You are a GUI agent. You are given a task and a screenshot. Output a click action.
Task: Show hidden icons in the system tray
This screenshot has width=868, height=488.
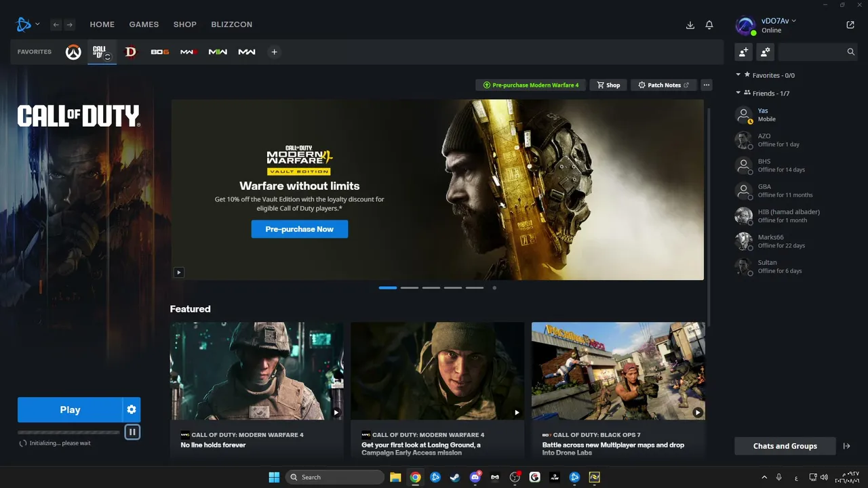tap(764, 477)
